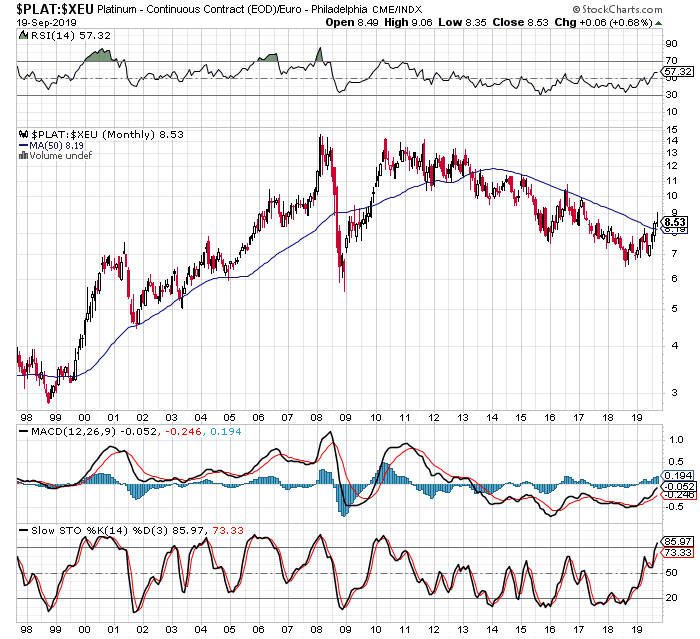700x639 pixels.
Task: Click the 8.53 current price tag
Action: (x=675, y=223)
